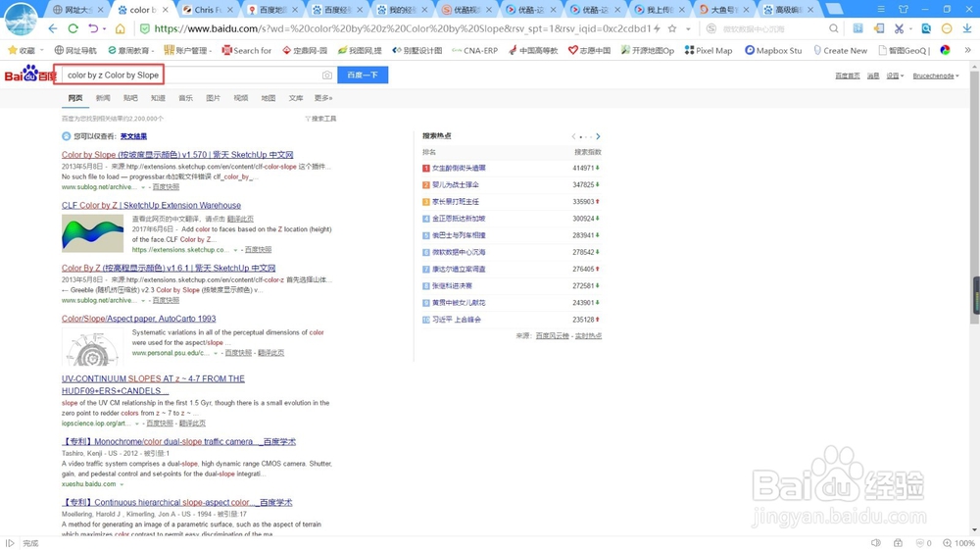Open the new tab button after the last tab

tap(834, 10)
